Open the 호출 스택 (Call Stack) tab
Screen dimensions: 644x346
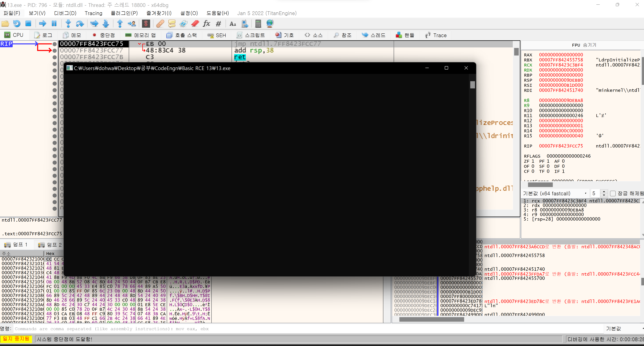[182, 35]
